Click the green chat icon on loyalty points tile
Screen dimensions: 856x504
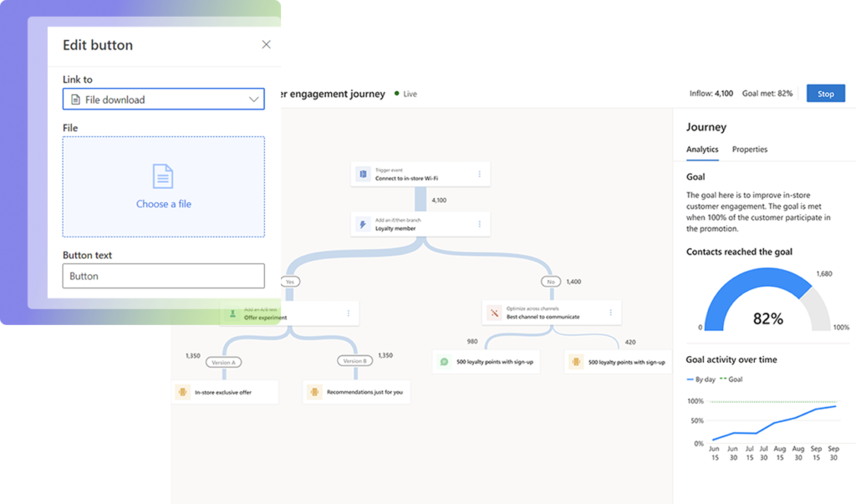click(x=445, y=362)
